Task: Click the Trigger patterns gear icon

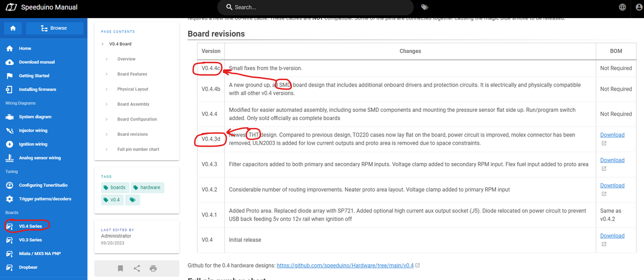Action: pos(9,199)
